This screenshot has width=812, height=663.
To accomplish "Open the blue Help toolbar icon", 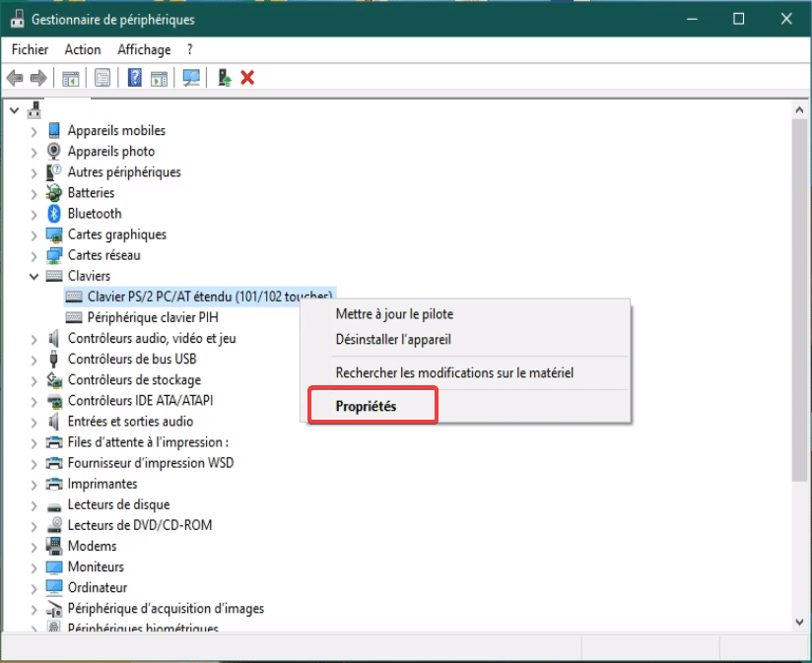I will (x=135, y=78).
